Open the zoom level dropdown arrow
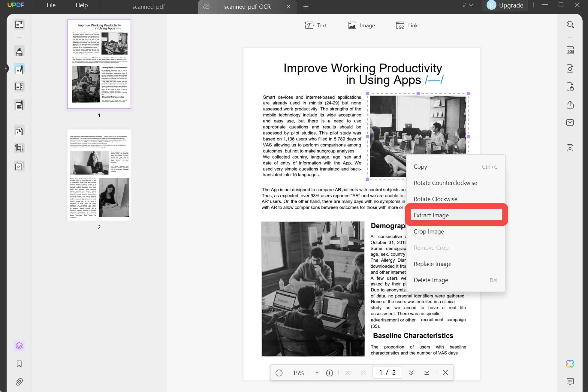 coord(317,373)
